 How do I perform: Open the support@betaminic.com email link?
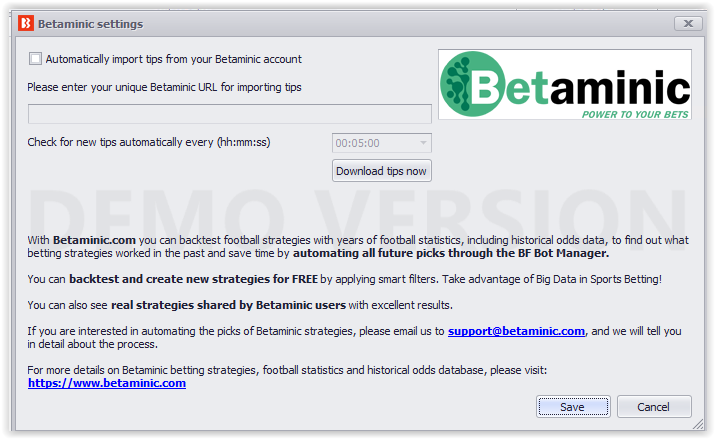(x=516, y=331)
